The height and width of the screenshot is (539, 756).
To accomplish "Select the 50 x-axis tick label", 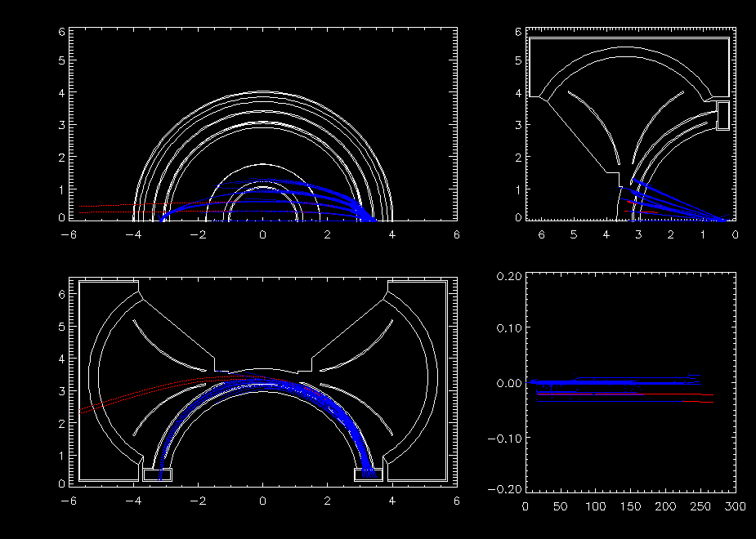I will 560,506.
